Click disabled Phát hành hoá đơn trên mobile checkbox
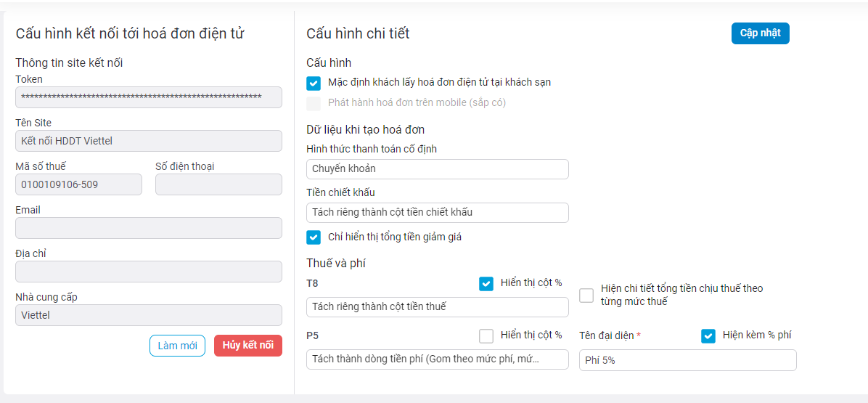The height and width of the screenshot is (403, 868). pyautogui.click(x=314, y=103)
